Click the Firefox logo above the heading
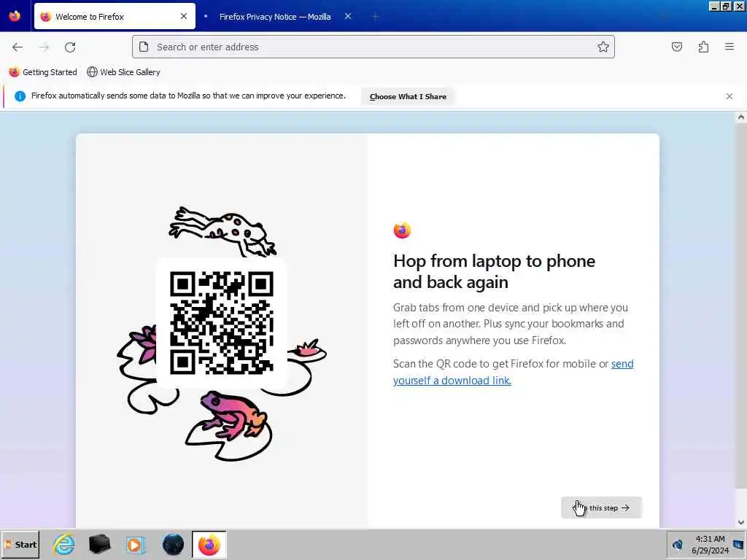747x560 pixels. (x=402, y=230)
